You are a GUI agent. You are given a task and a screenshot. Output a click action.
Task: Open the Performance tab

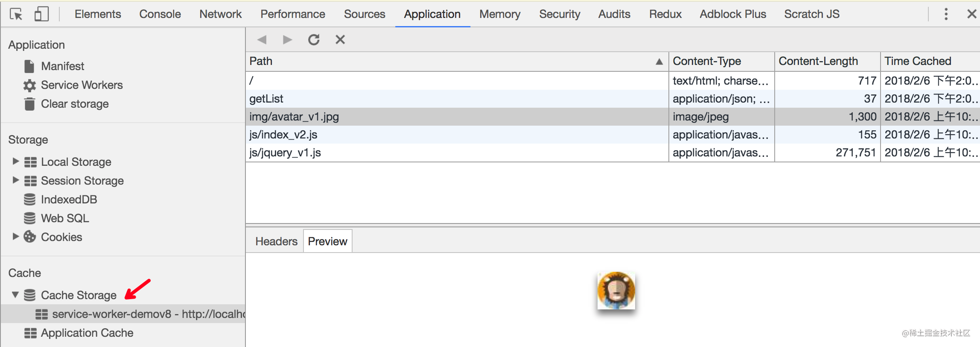click(x=293, y=14)
